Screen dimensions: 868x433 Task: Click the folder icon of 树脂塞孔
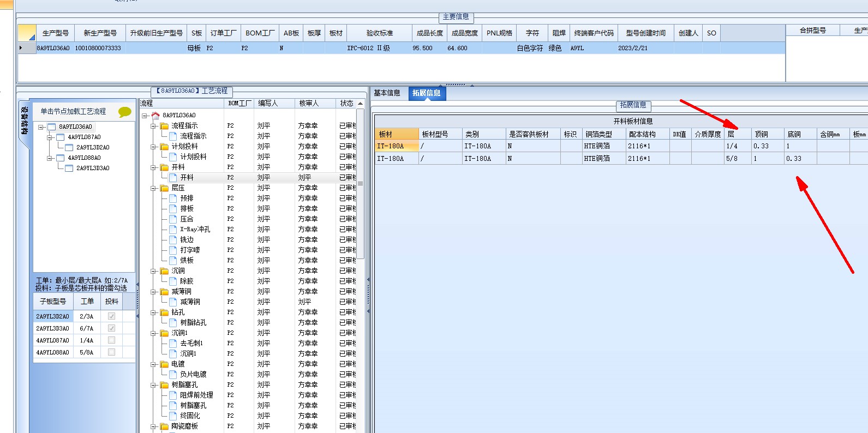pyautogui.click(x=164, y=384)
